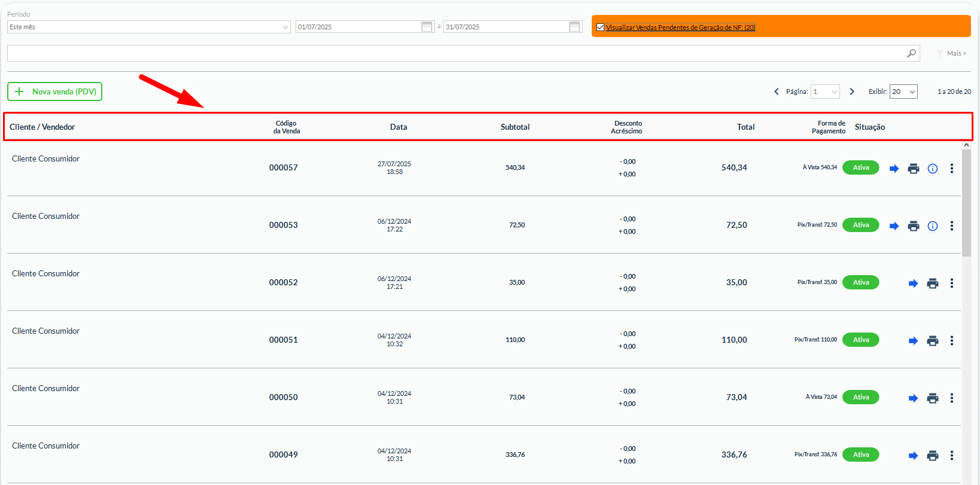Click the Nova venda (PDV) button
This screenshot has width=980, height=485.
pos(55,91)
